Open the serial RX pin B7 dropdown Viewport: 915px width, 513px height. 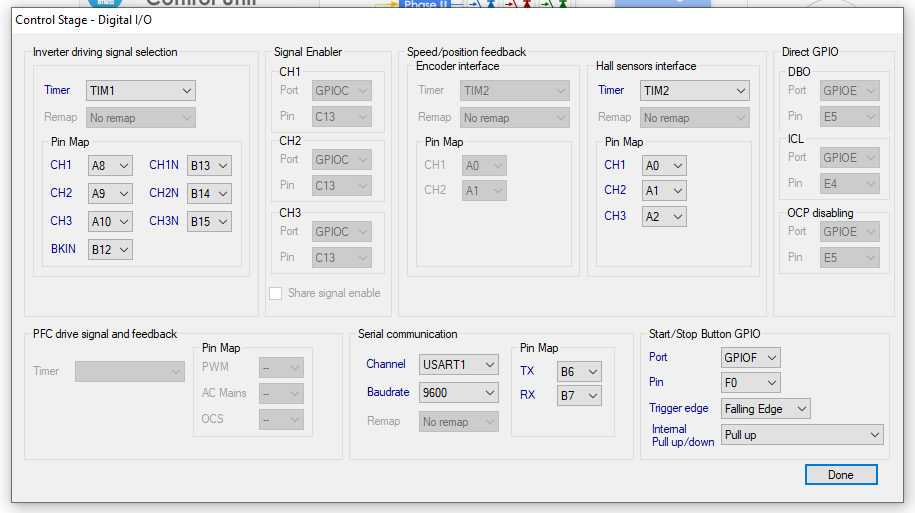pos(579,396)
